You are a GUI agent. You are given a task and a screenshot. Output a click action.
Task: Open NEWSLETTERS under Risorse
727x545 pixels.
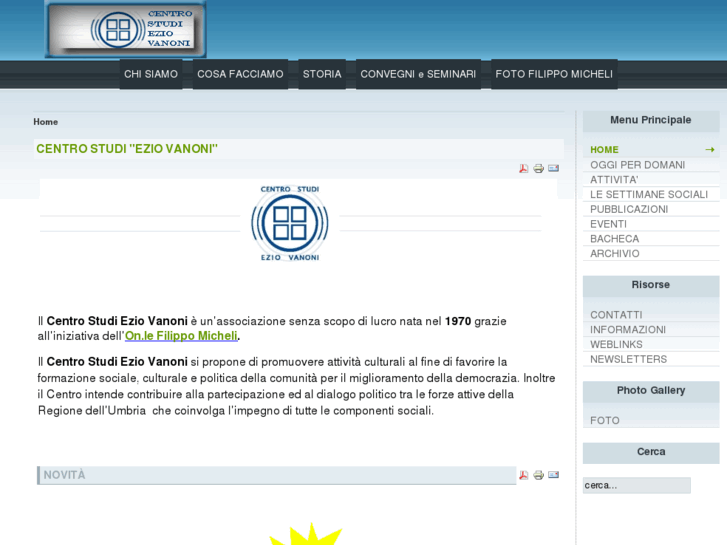point(651,359)
